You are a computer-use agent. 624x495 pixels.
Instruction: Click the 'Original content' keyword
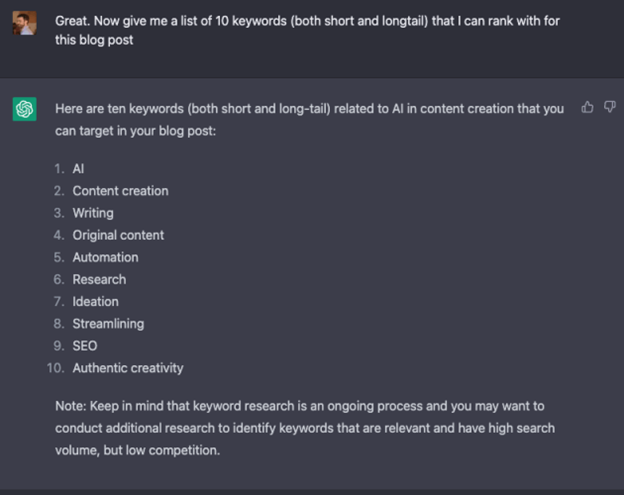[118, 235]
